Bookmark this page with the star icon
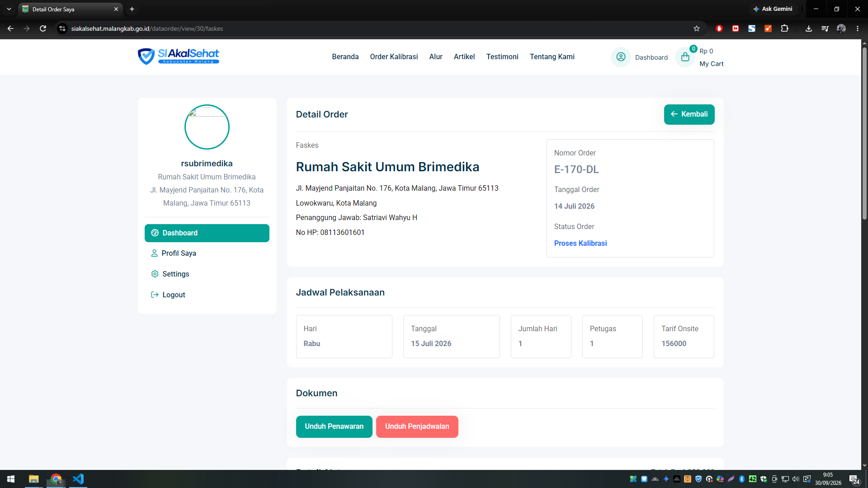 pyautogui.click(x=697, y=28)
